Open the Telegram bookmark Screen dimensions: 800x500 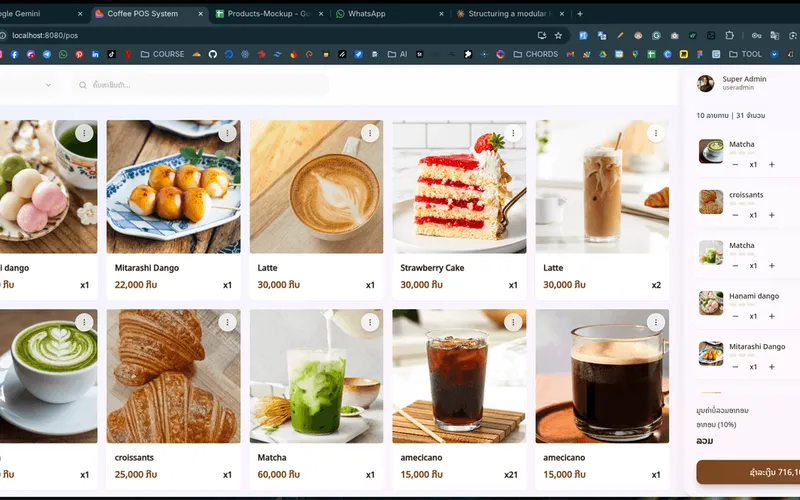click(x=47, y=54)
